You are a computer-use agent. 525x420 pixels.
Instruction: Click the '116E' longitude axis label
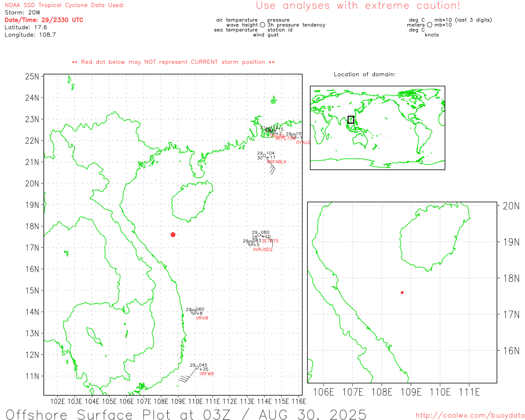[x=299, y=402]
